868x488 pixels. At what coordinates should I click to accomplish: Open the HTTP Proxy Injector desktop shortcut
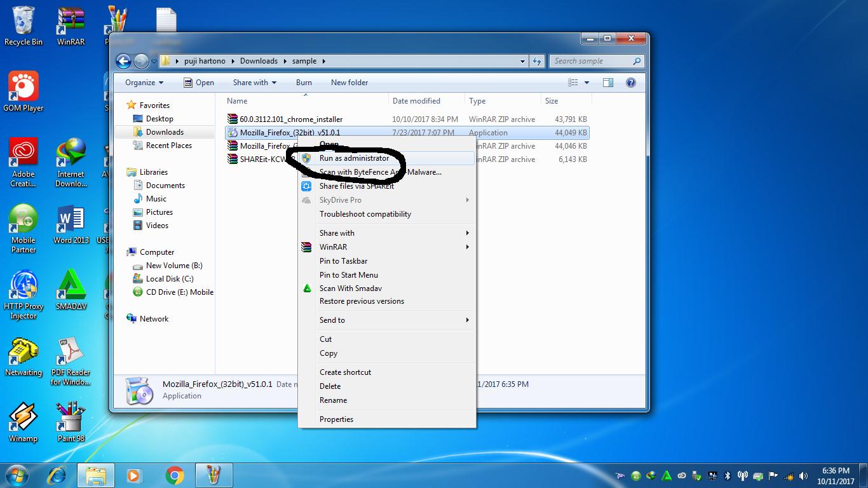(24, 295)
